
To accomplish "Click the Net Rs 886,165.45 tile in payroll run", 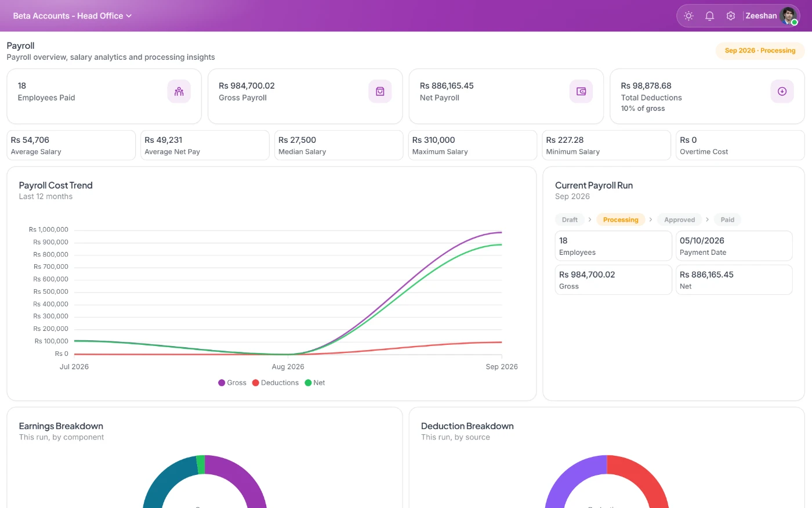I will (734, 280).
